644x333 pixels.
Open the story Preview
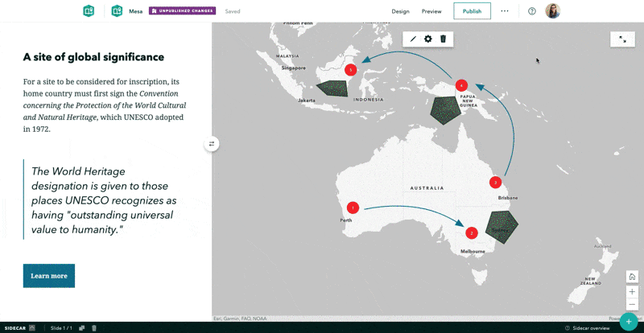431,11
